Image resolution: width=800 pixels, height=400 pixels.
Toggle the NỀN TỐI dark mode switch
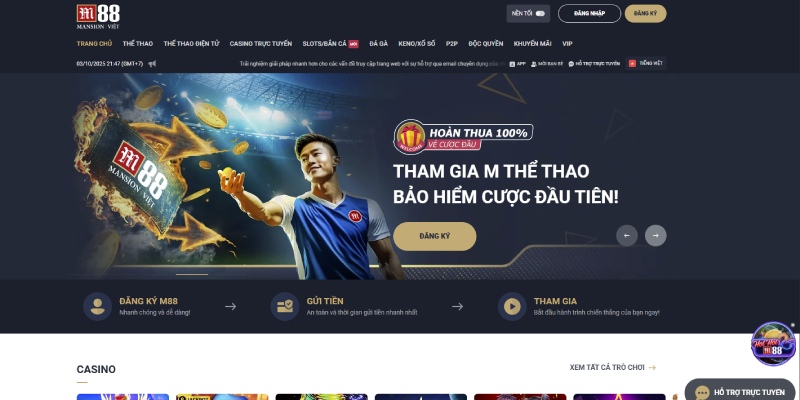pyautogui.click(x=540, y=14)
